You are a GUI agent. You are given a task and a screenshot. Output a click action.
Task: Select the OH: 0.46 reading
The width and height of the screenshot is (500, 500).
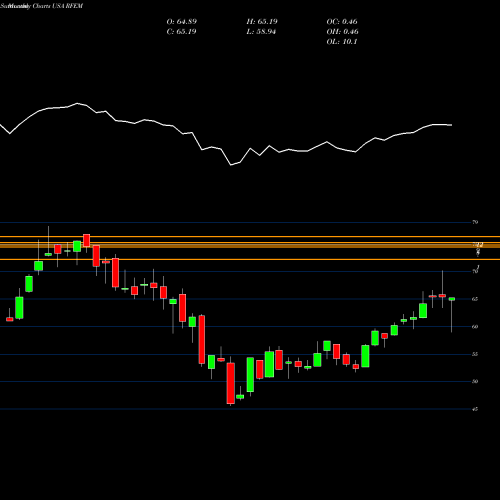click(342, 32)
